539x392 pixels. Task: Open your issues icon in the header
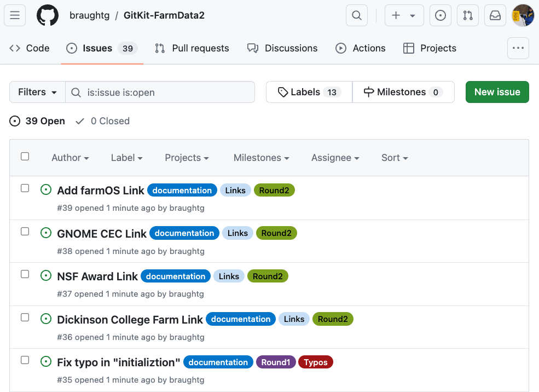pos(441,15)
